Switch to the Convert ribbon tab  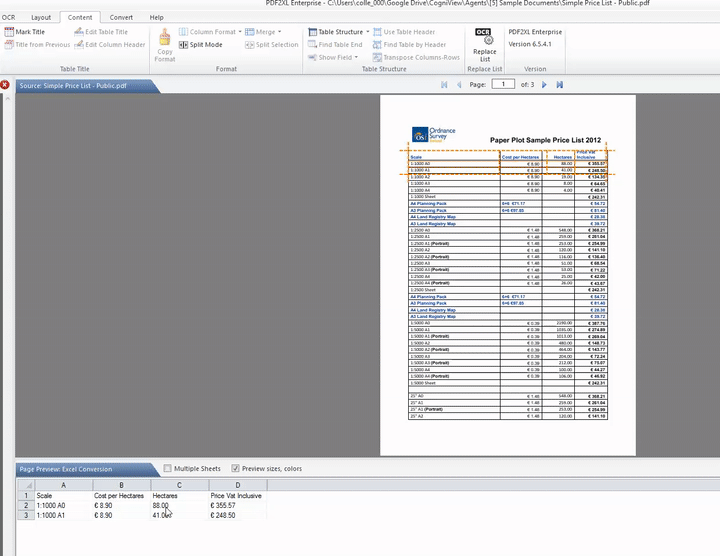121,17
